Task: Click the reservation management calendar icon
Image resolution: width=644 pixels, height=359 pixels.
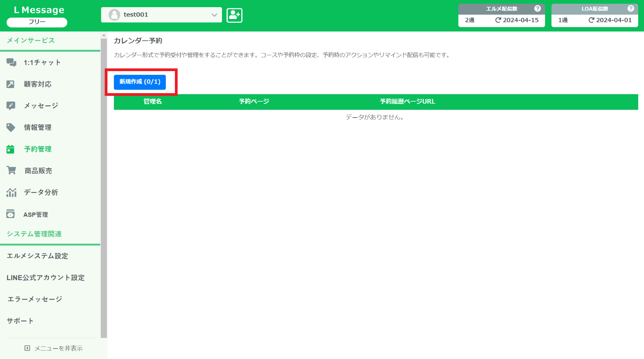Action: (11, 149)
